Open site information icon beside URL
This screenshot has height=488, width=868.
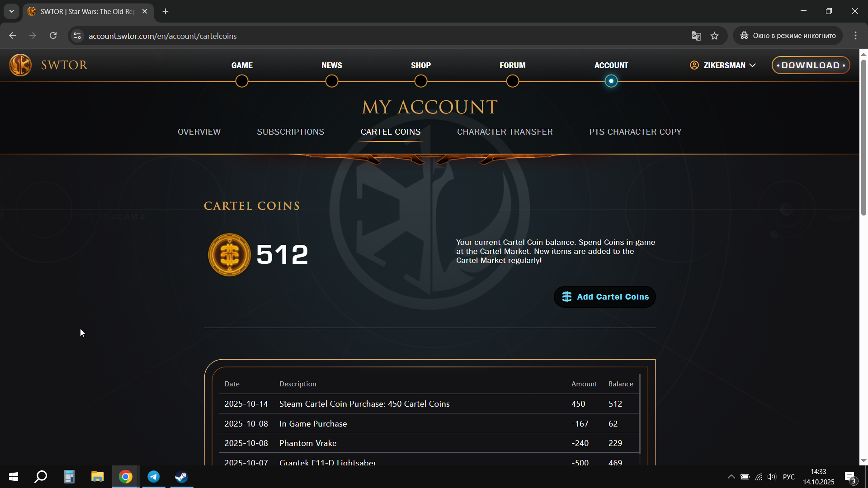pyautogui.click(x=77, y=36)
